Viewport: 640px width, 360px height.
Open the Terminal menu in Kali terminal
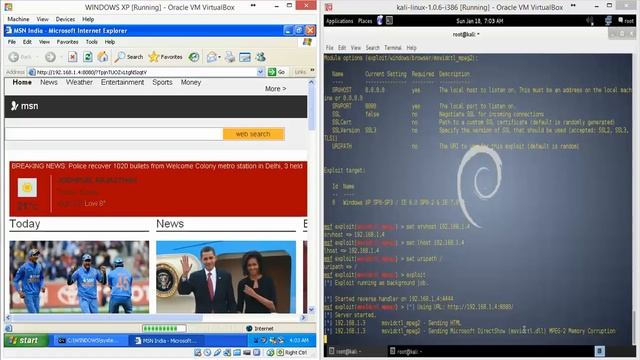tap(393, 48)
